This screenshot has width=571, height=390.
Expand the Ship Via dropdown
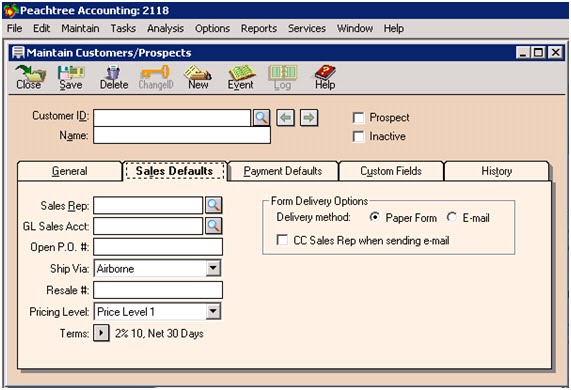point(213,269)
